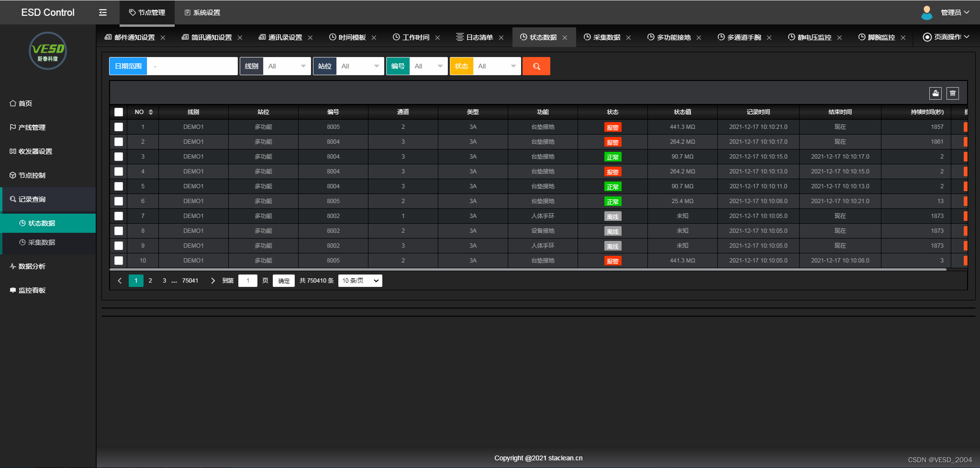Check the checkbox for row 1
The width and height of the screenshot is (980, 468).
119,127
